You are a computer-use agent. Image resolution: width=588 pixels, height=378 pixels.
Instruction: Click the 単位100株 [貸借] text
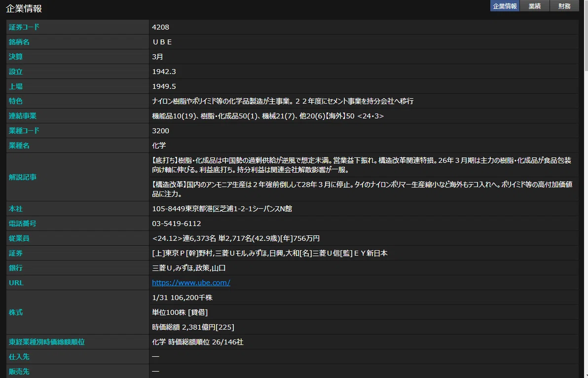[180, 312]
